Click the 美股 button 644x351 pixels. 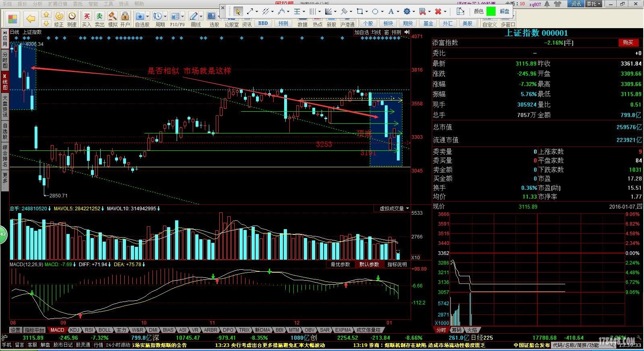pyautogui.click(x=467, y=23)
